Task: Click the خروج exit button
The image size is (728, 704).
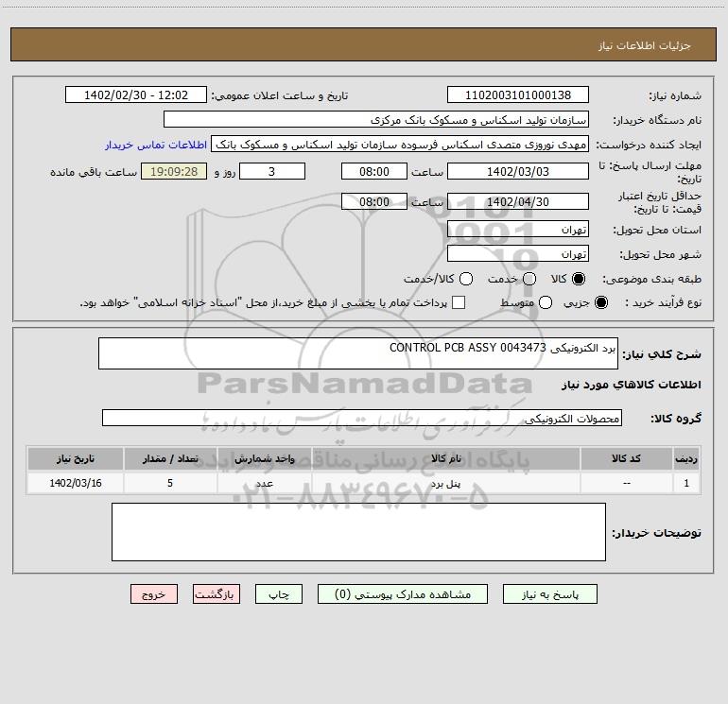Action: (154, 594)
